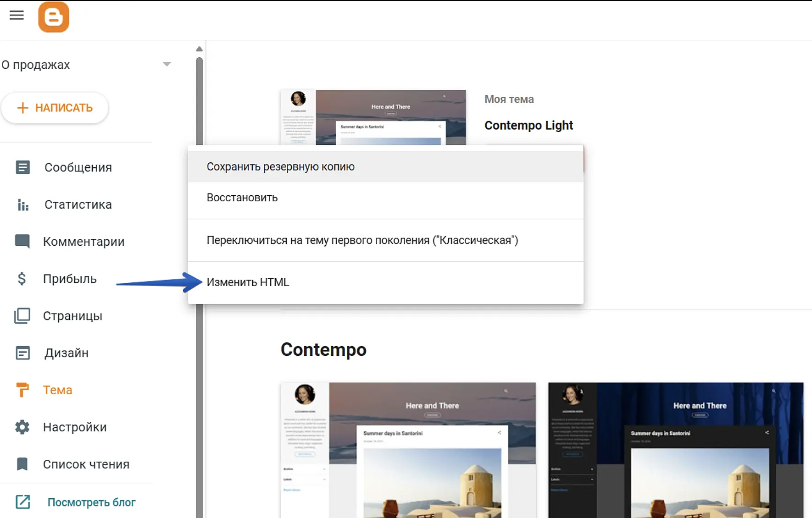Select the dark Contempo theme thumbnail
This screenshot has height=518, width=812.
(675, 450)
